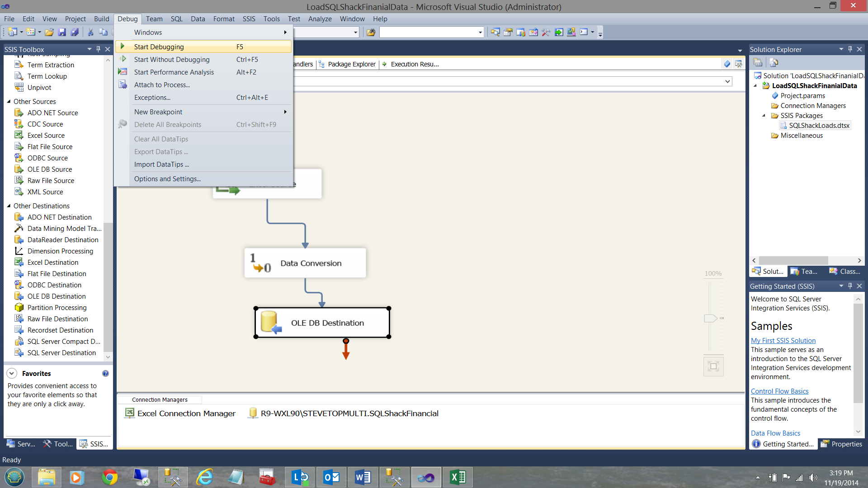Click the Data Conversion component on the canvas
Screen dimensions: 868x488
click(305, 263)
